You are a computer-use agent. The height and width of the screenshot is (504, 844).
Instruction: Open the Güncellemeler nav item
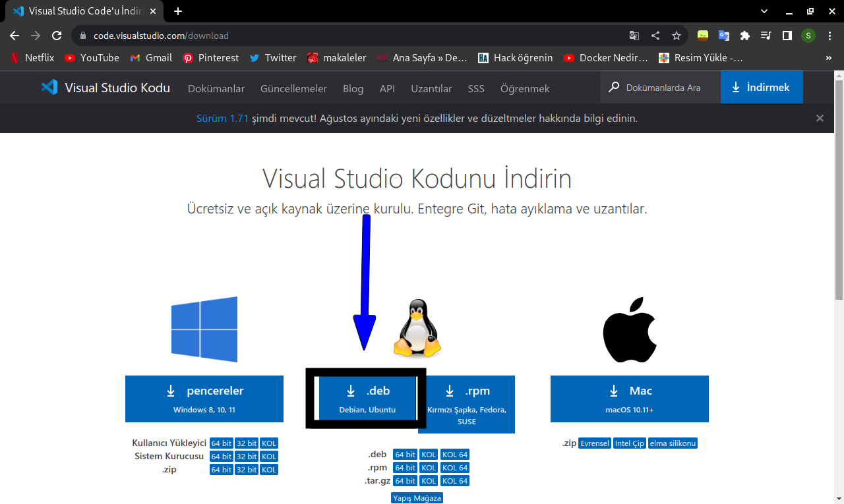(x=293, y=88)
